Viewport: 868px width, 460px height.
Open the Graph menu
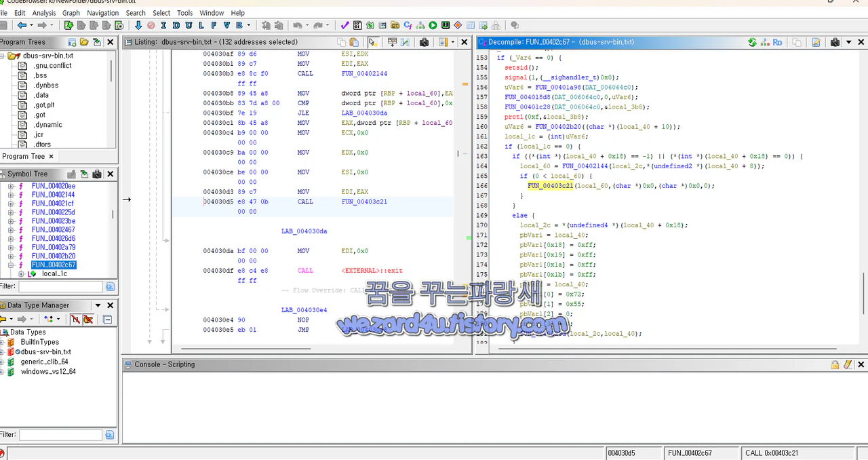[71, 13]
